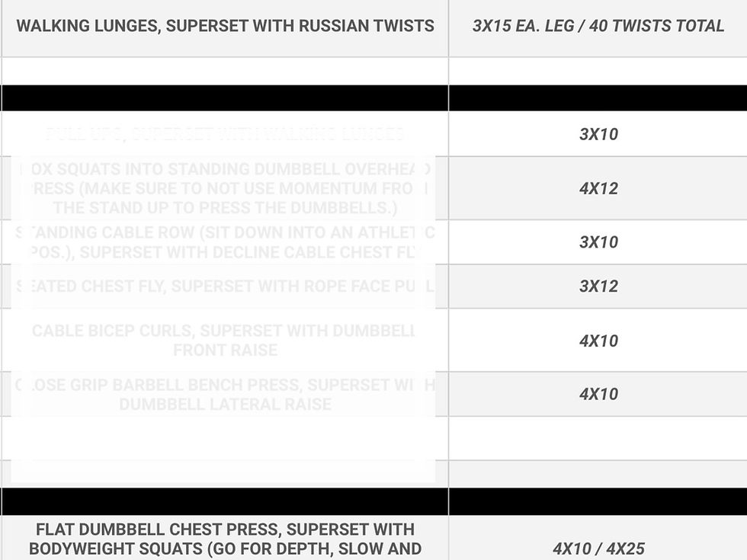Select the empty white cell below Walking Lunges

point(225,72)
